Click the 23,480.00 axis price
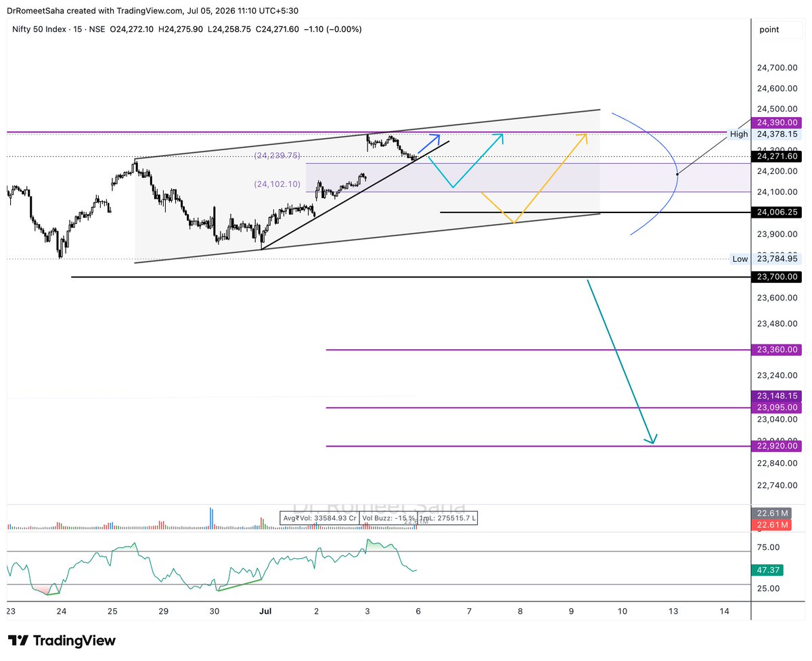This screenshot has height=661, width=812. tap(777, 323)
